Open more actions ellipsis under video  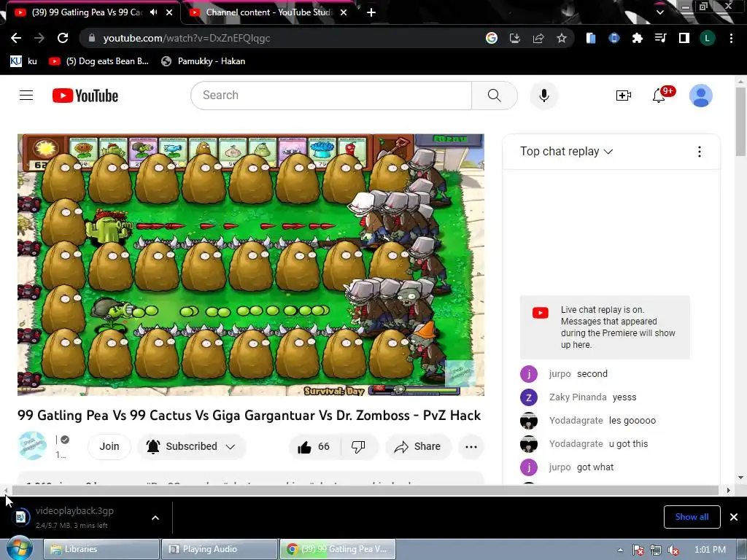pyautogui.click(x=471, y=446)
